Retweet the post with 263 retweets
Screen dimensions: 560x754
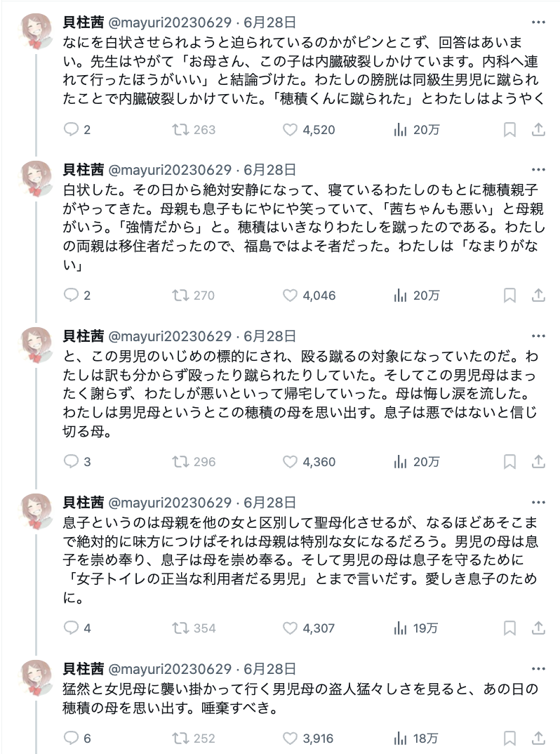pos(181,130)
